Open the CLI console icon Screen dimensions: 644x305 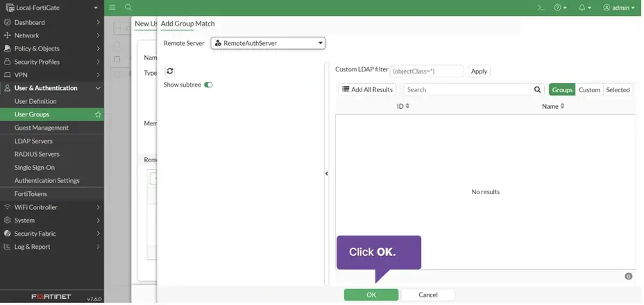541,8
